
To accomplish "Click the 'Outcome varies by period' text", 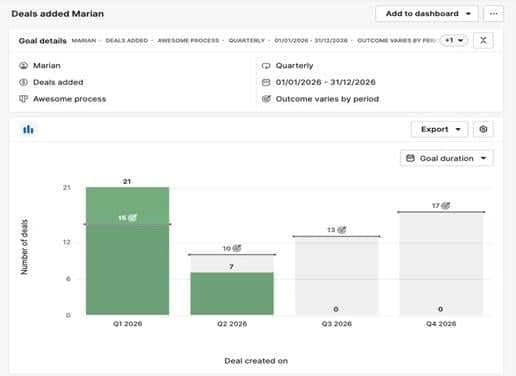I will [327, 99].
